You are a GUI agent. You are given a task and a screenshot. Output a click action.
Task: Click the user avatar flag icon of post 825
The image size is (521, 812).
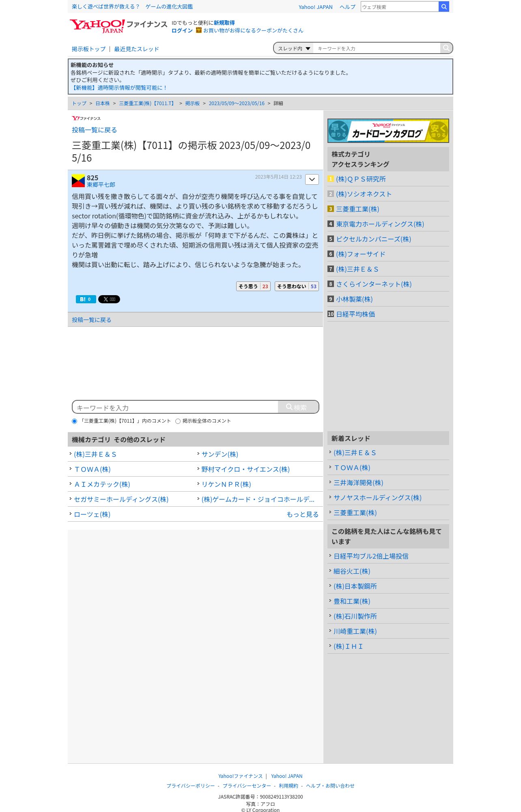(x=78, y=181)
